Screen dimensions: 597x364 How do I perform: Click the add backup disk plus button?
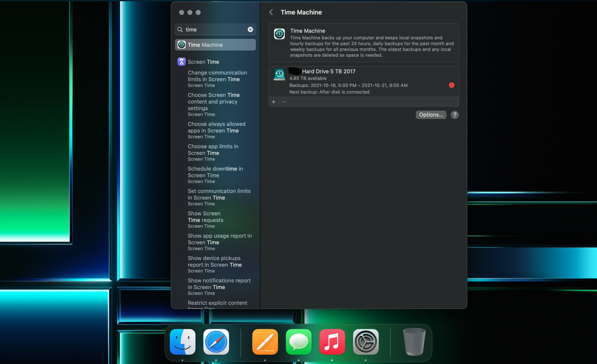pyautogui.click(x=274, y=102)
